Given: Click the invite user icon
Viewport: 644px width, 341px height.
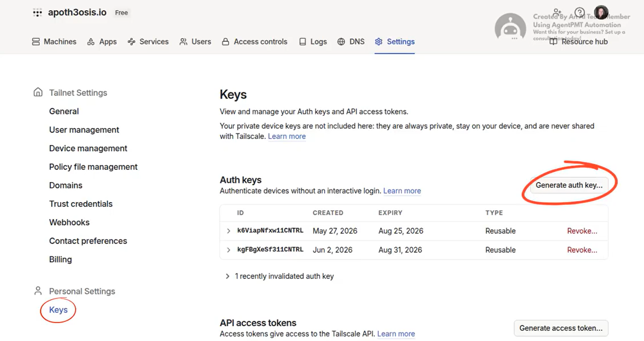Looking at the screenshot, I should point(557,12).
